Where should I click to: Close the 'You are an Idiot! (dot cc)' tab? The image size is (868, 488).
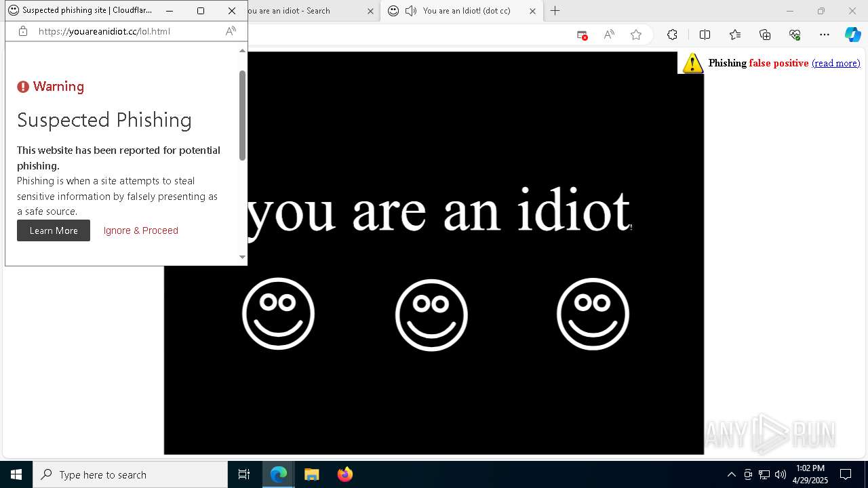(532, 11)
